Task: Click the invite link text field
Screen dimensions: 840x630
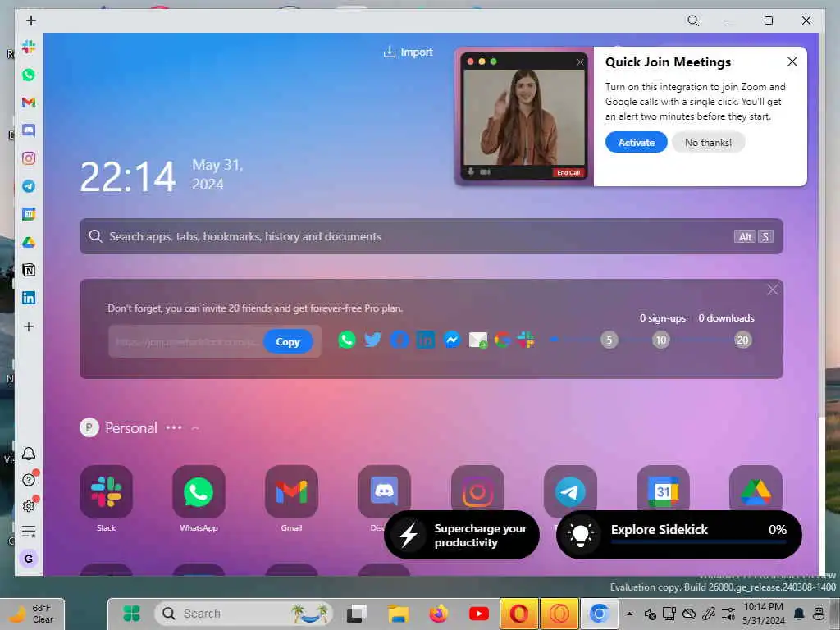Action: click(x=185, y=341)
